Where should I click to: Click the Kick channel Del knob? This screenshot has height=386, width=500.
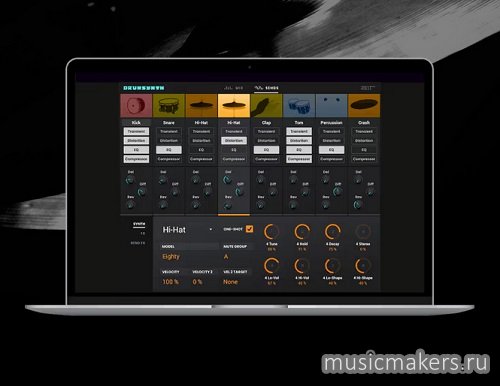[x=130, y=180]
